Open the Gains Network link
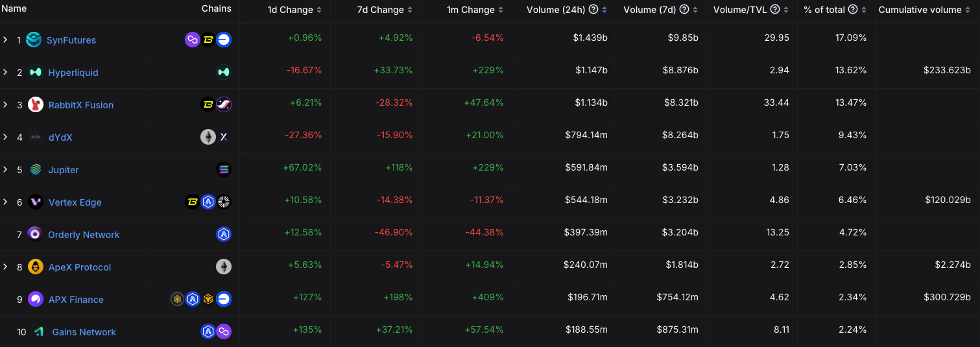This screenshot has height=347, width=980. tap(84, 332)
